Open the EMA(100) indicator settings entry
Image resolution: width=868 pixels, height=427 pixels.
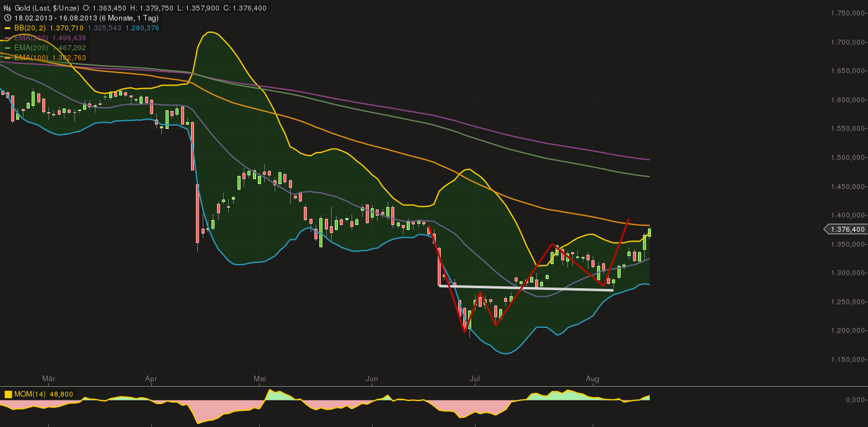pyautogui.click(x=30, y=57)
